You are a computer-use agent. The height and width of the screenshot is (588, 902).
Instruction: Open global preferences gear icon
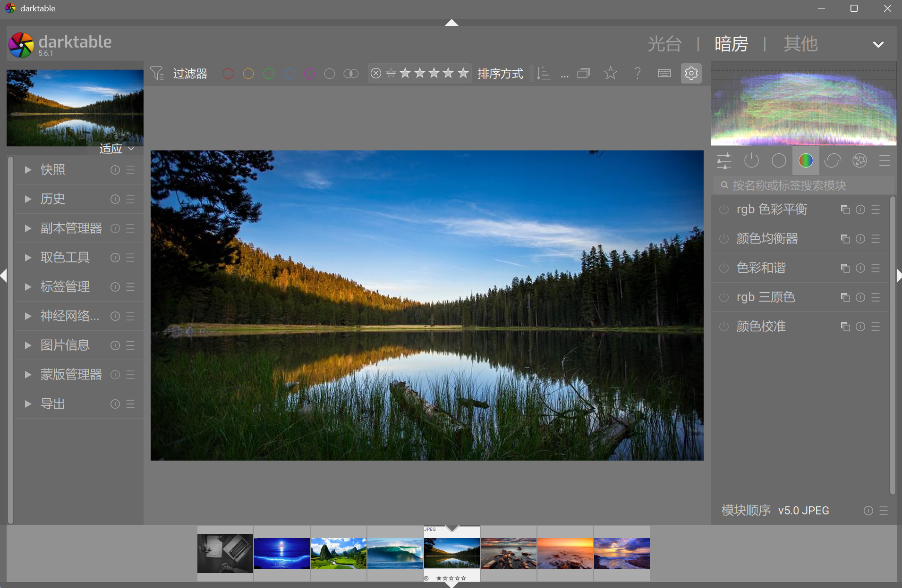[x=691, y=73]
